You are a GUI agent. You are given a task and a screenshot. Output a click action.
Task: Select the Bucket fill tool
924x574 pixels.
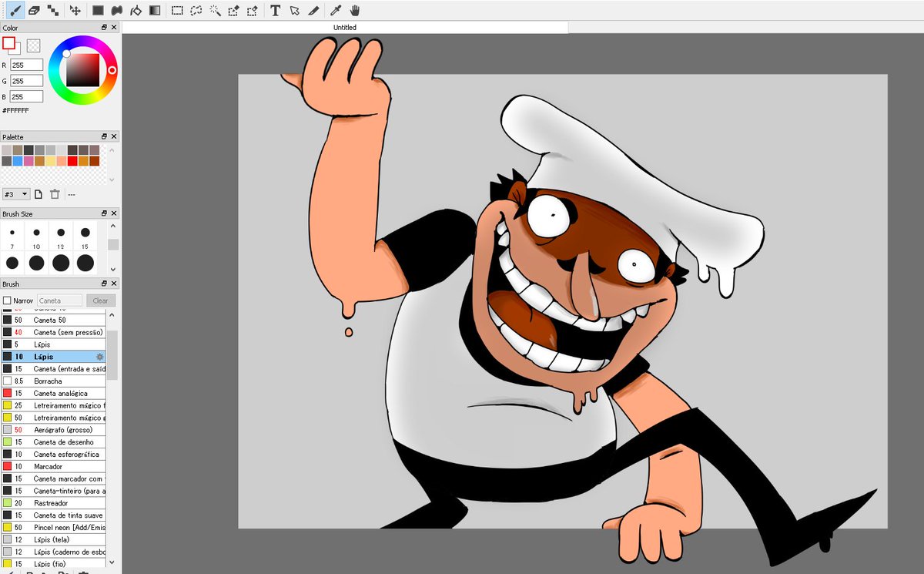[136, 10]
